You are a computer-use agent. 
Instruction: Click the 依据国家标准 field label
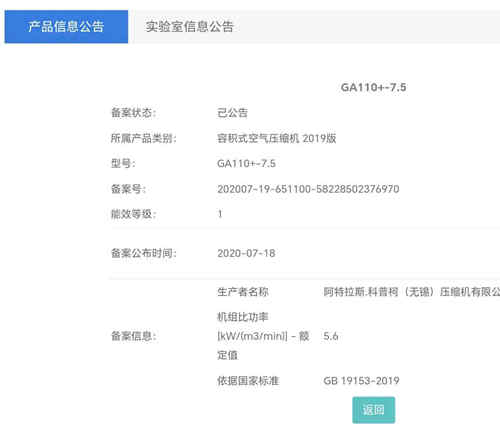248,381
